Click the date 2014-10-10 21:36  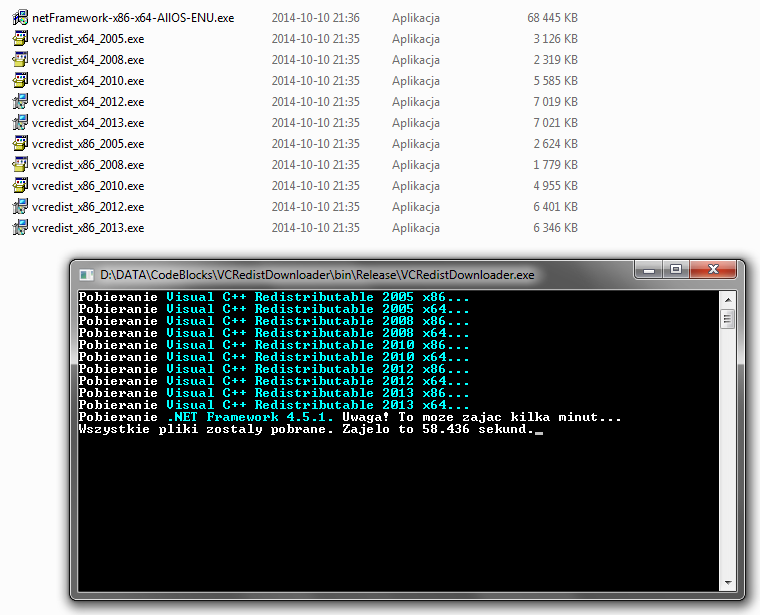316,18
